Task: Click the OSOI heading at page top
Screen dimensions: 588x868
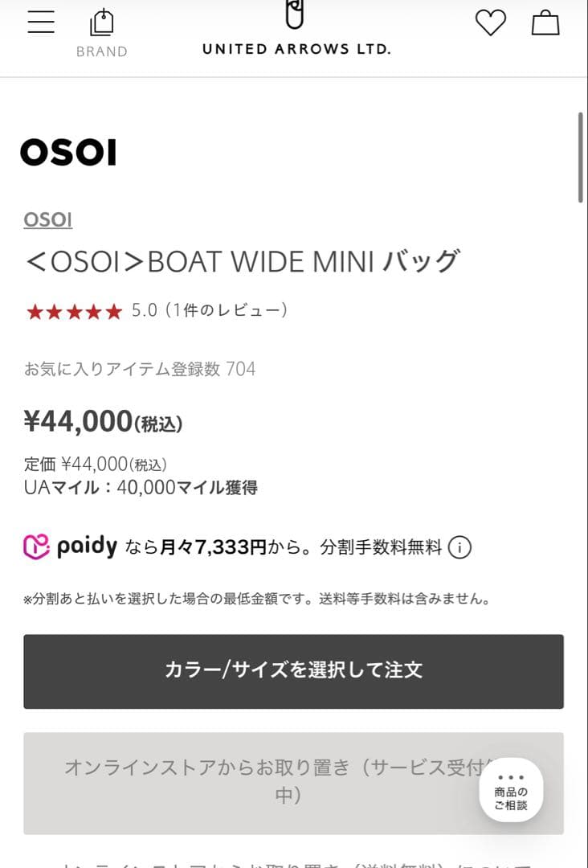Action: click(x=69, y=153)
